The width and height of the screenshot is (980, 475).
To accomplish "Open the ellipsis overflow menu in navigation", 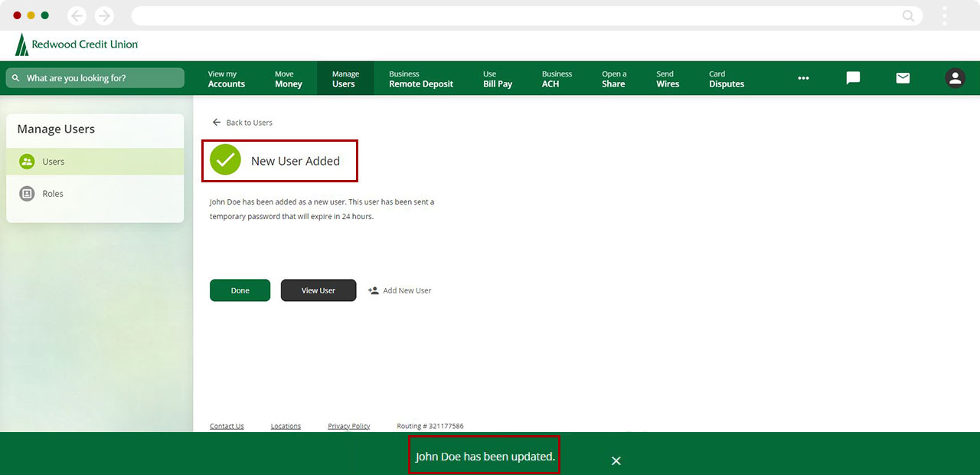I will tap(803, 78).
